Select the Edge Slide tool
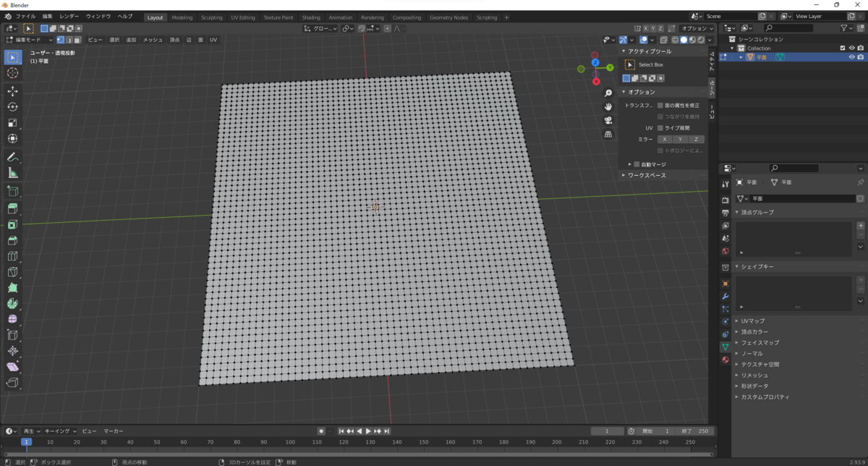This screenshot has height=466, width=868. (13, 335)
